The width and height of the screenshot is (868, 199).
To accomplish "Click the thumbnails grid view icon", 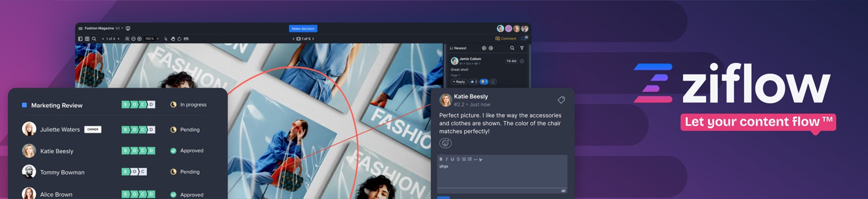I will tap(87, 39).
